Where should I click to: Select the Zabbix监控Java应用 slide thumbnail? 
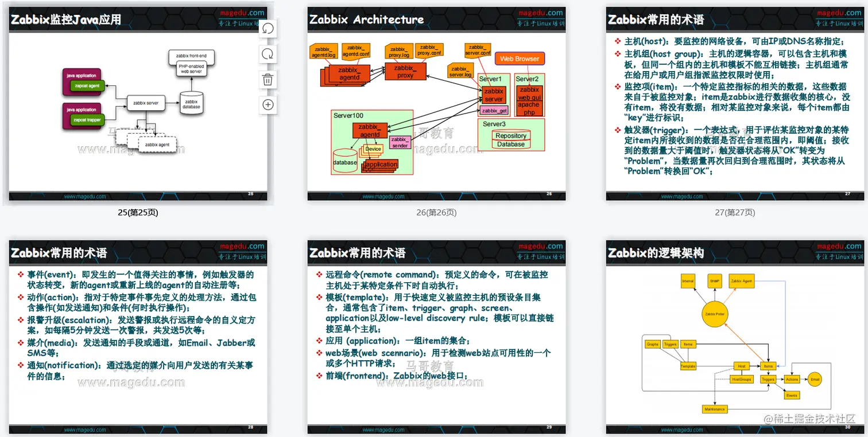coord(138,104)
